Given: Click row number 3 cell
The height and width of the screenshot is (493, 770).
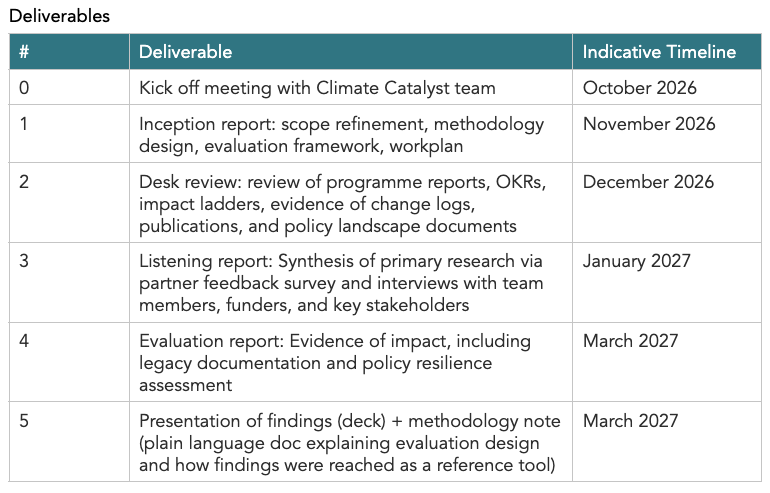Looking at the screenshot, I should click(x=69, y=282).
